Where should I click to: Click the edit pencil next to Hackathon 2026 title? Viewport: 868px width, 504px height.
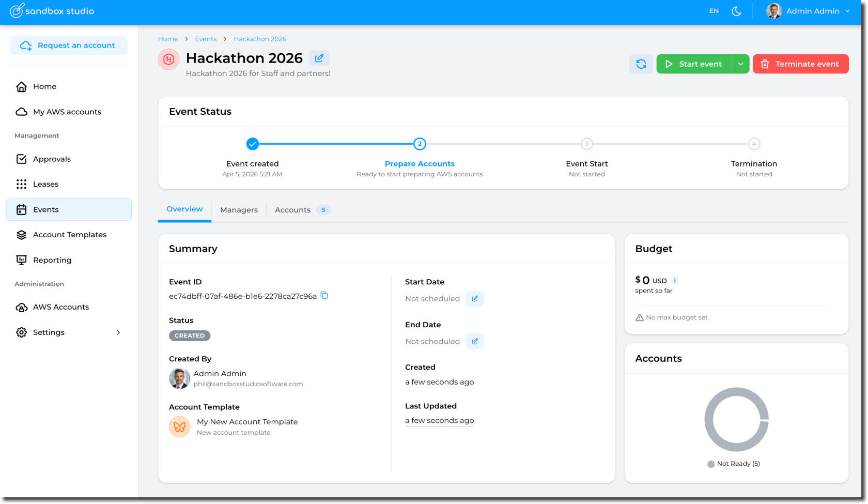[x=319, y=58]
